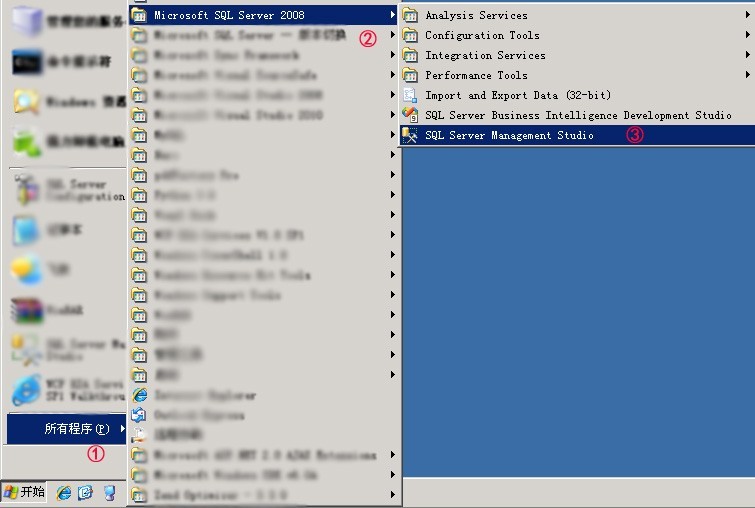This screenshot has height=508, width=755.
Task: Click the command prompt icon in Start menu
Action: pyautogui.click(x=26, y=62)
